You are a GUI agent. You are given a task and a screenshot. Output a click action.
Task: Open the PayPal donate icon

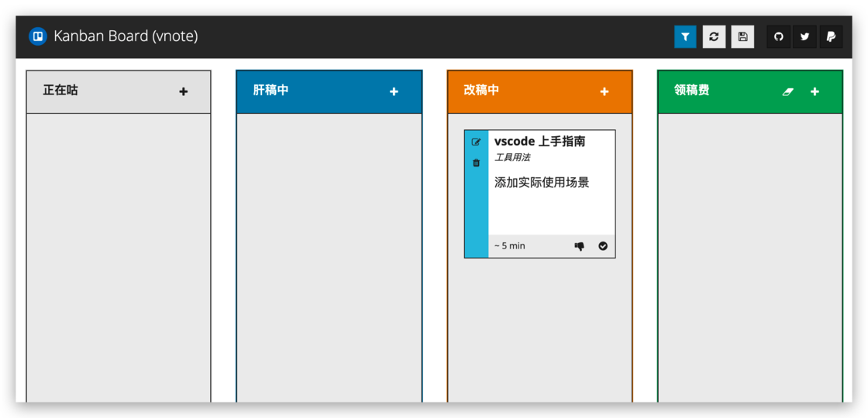tap(831, 36)
